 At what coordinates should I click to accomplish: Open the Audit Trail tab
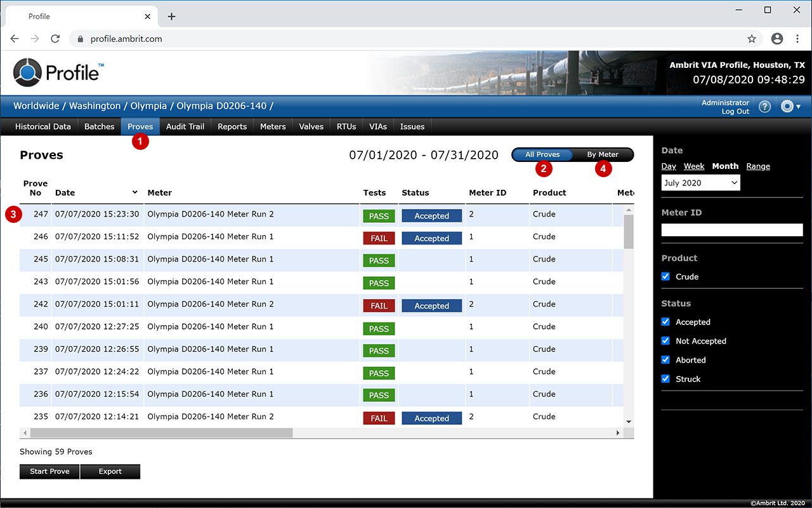point(185,126)
